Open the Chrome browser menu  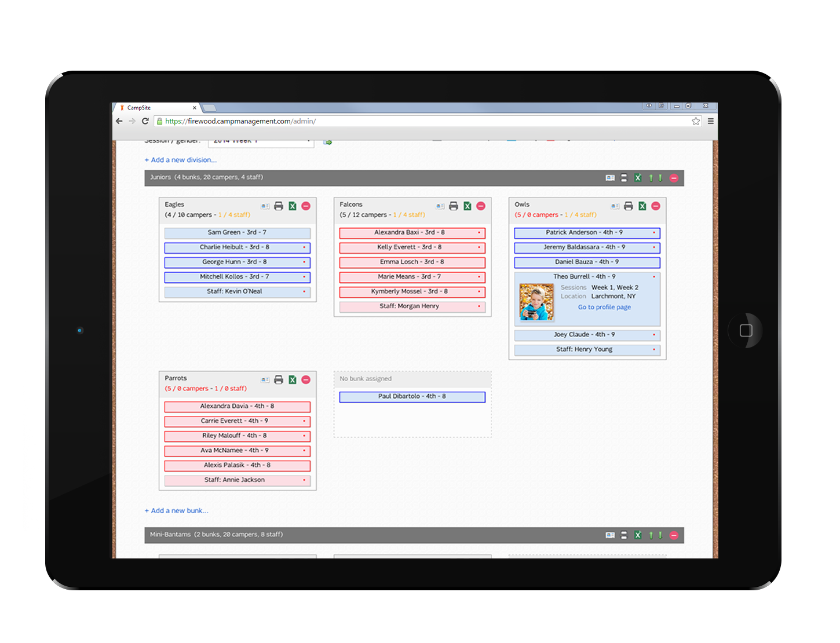click(x=710, y=121)
